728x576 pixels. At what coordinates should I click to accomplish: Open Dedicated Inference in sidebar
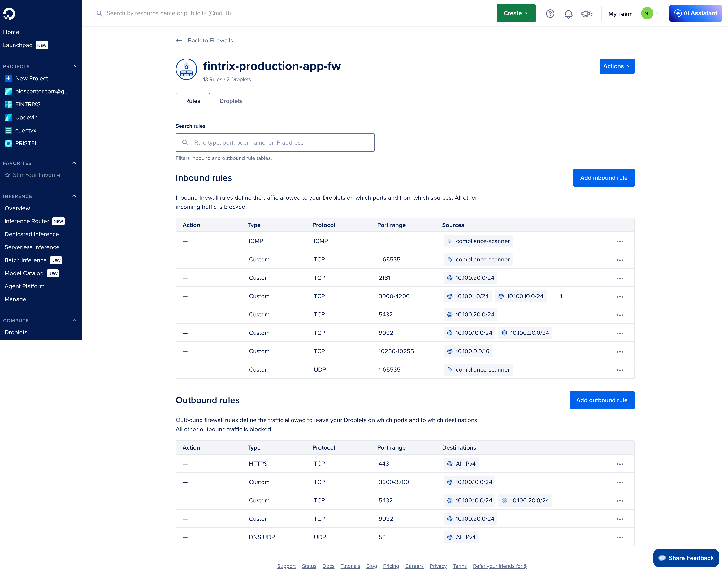tap(32, 234)
